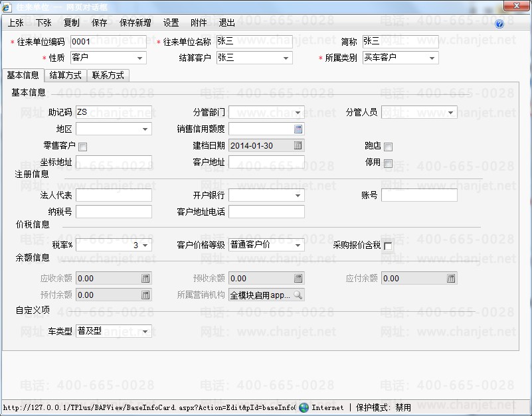Open the 地区 dropdown

coord(145,129)
